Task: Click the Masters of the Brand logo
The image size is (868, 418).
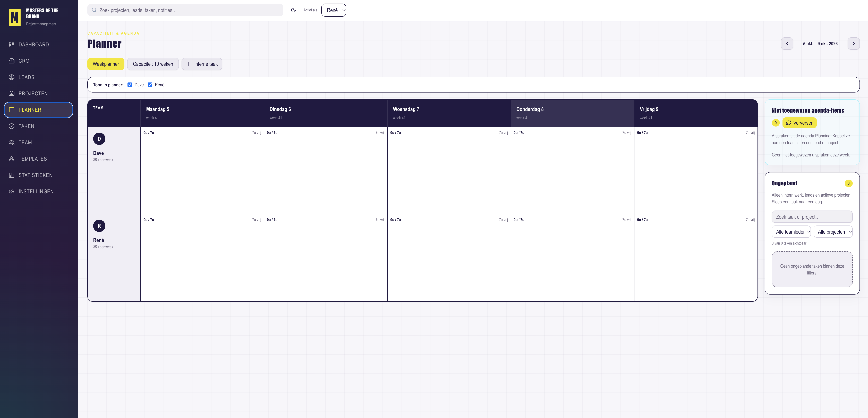Action: pos(14,18)
